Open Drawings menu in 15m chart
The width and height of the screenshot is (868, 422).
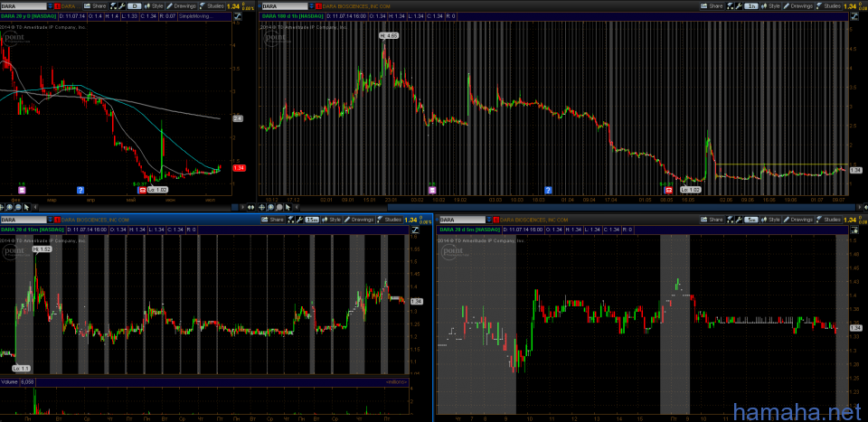(x=359, y=220)
